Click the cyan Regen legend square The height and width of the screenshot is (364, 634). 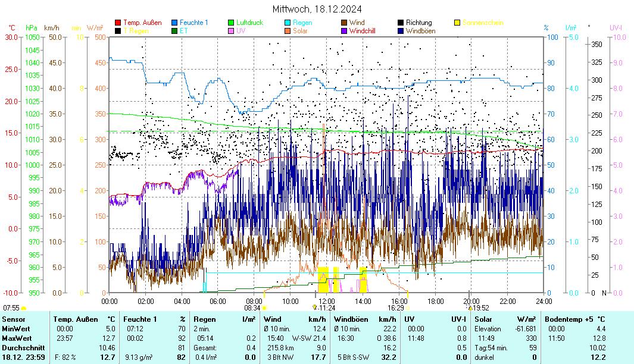[x=288, y=23]
